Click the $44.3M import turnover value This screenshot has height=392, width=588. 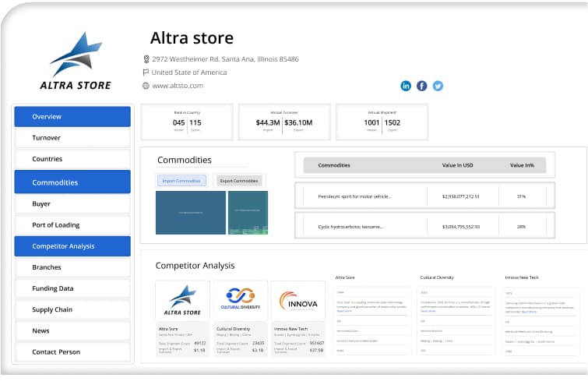coord(268,122)
